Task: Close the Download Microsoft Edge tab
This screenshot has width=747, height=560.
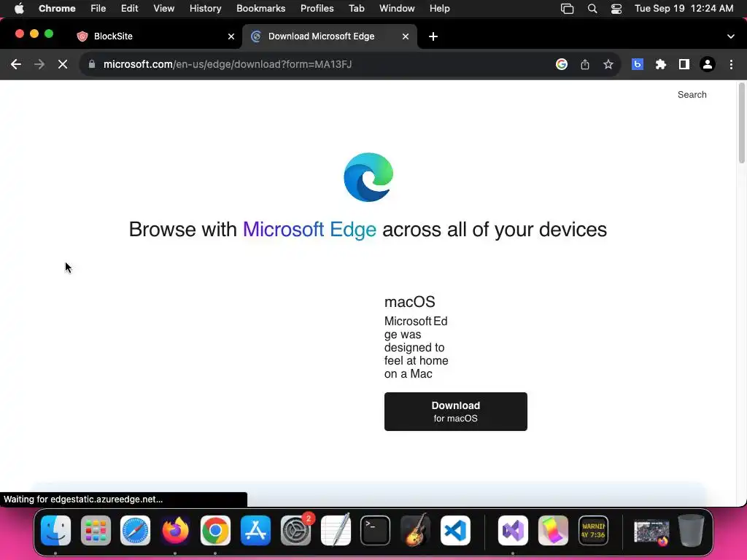Action: (406, 36)
